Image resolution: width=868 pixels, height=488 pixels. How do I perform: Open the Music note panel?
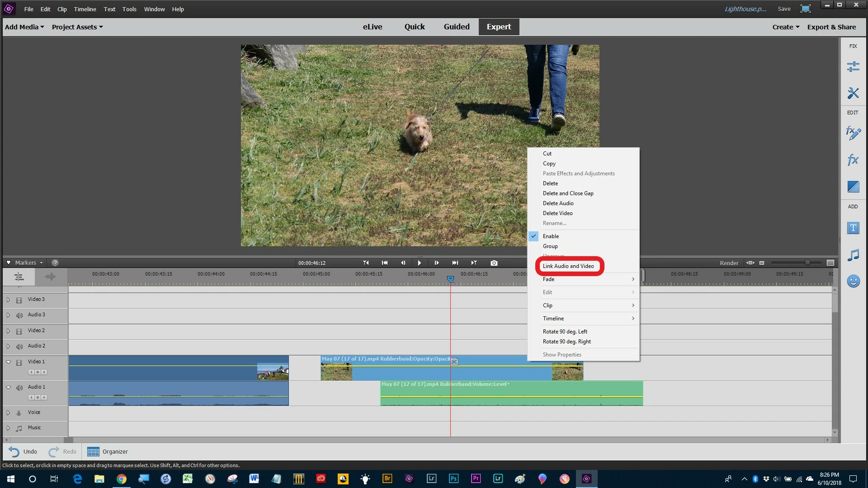[x=853, y=255]
